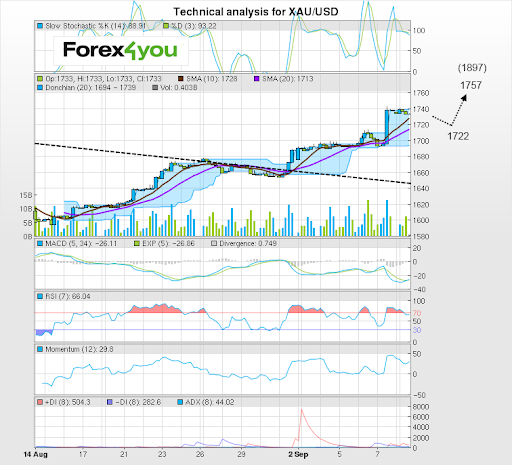Image resolution: width=512 pixels, height=465 pixels.
Task: Click the '1722' support level annotation
Action: 458,136
